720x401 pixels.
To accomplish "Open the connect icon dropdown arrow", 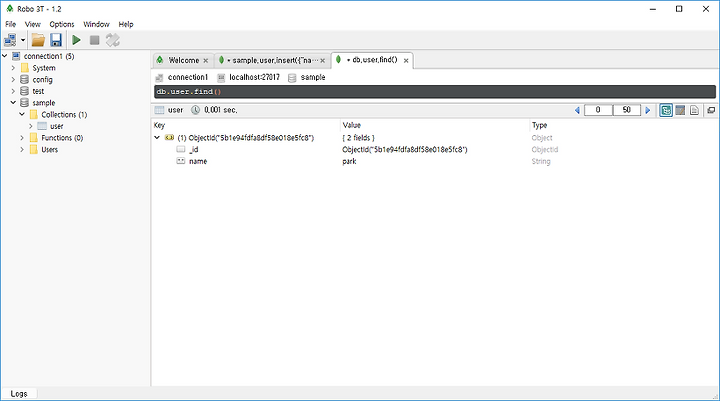I will (23, 40).
